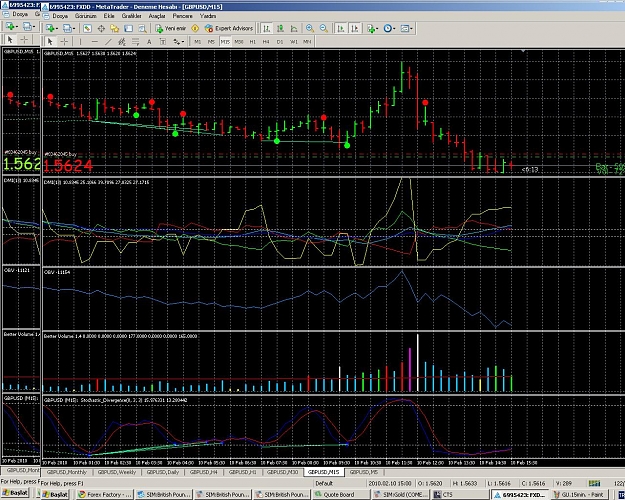Activate the M30 timeframe button
625x500 pixels.
pos(239,41)
